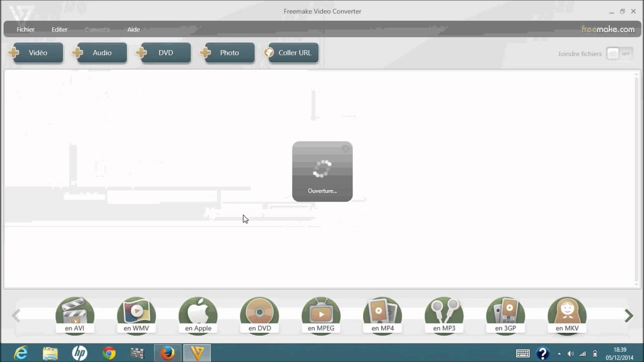Pick the en MPEG format icon
The height and width of the screenshot is (362, 644).
pyautogui.click(x=321, y=315)
